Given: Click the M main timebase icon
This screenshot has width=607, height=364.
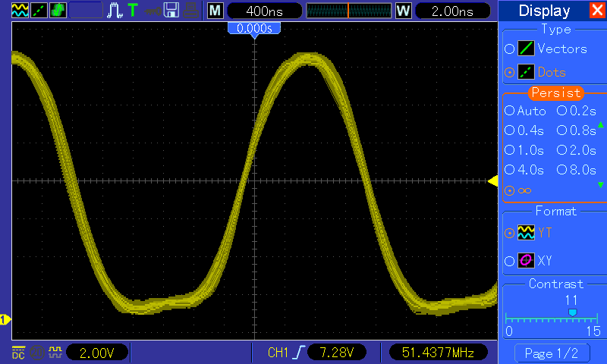Looking at the screenshot, I should (x=215, y=11).
